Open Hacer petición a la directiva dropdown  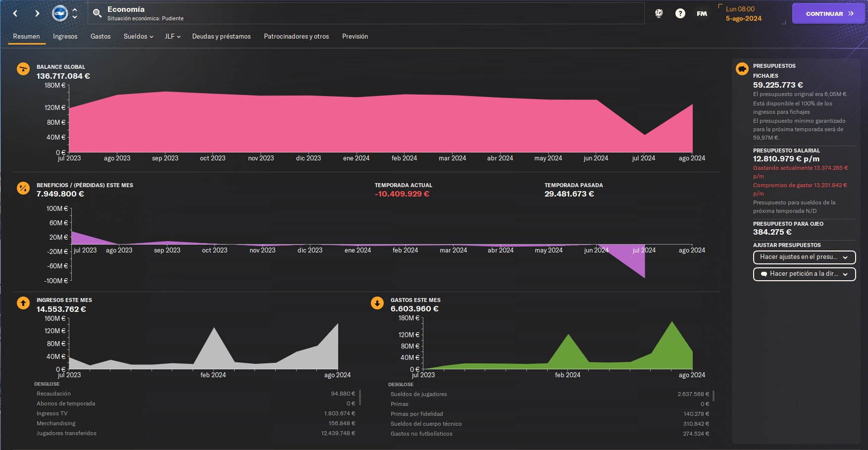(x=804, y=274)
